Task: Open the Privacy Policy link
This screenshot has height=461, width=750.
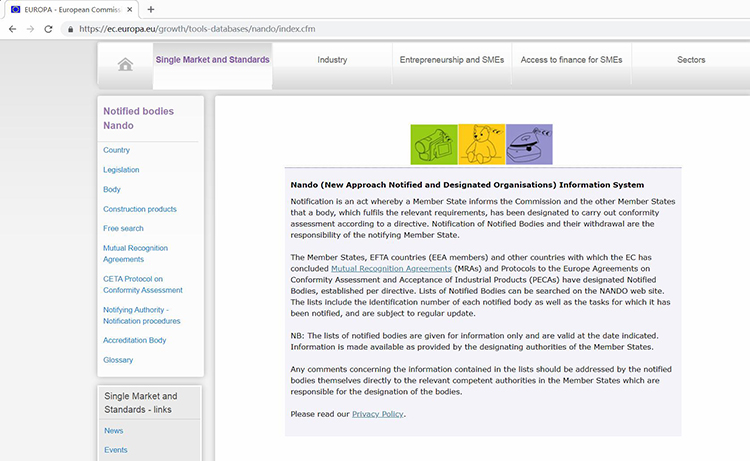Action: (378, 414)
